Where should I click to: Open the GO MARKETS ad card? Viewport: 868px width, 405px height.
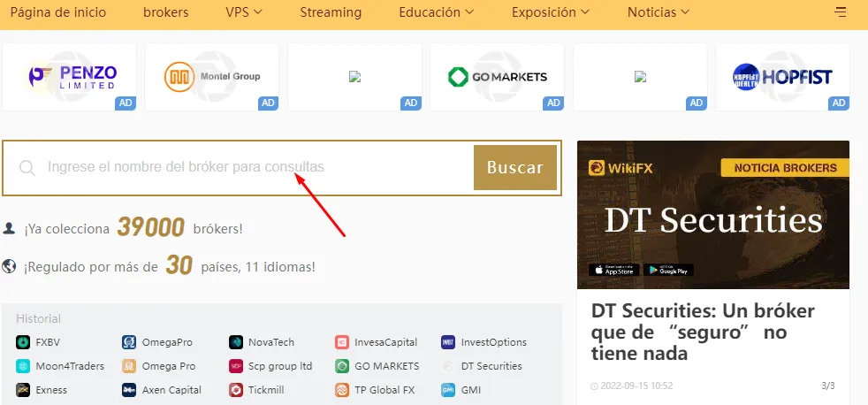pyautogui.click(x=497, y=77)
